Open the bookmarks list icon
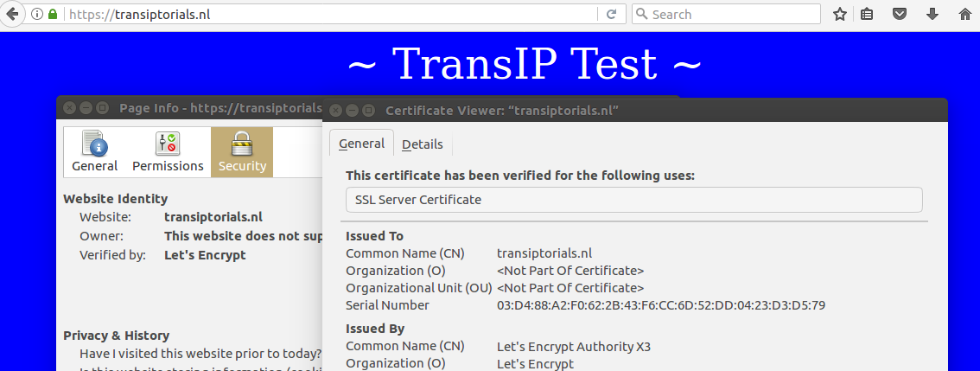Screen dimensions: 980x371 867,14
